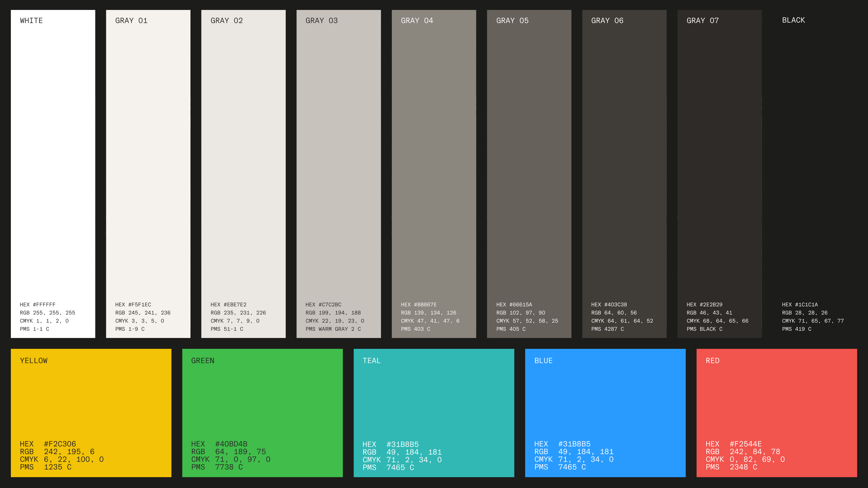Select the BLUE color block

pos(605,401)
